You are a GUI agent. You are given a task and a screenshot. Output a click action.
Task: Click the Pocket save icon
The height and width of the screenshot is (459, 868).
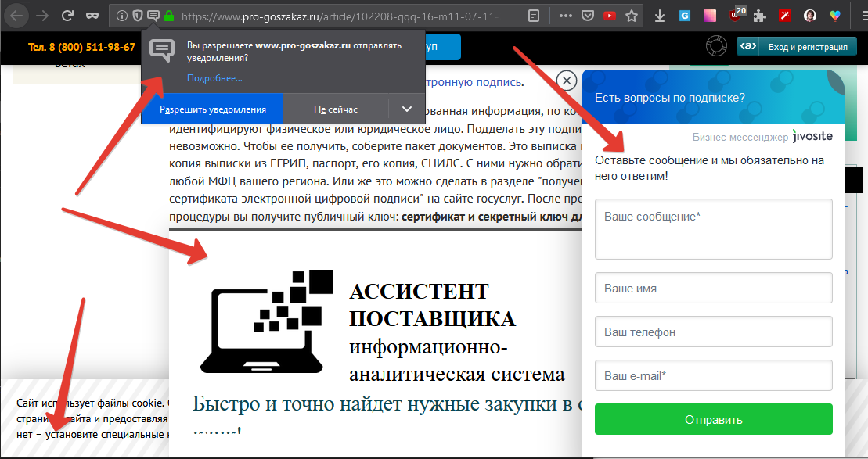587,15
